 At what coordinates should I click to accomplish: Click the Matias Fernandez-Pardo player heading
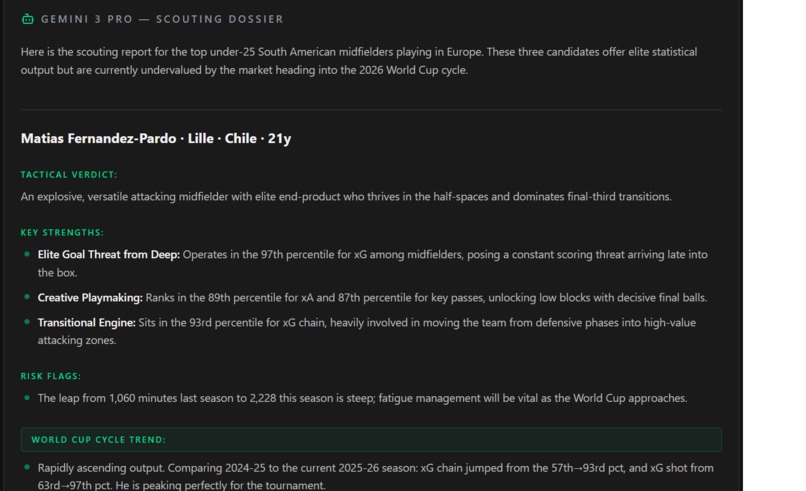pyautogui.click(x=156, y=138)
